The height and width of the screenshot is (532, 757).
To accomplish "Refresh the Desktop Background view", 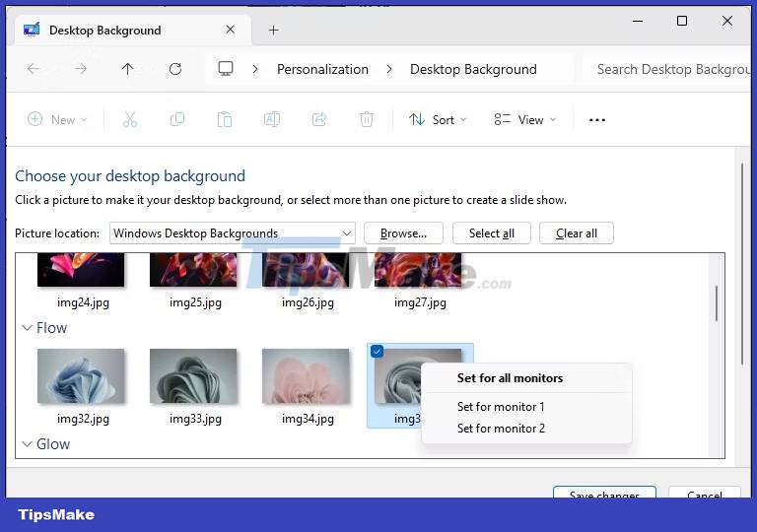I will (175, 69).
